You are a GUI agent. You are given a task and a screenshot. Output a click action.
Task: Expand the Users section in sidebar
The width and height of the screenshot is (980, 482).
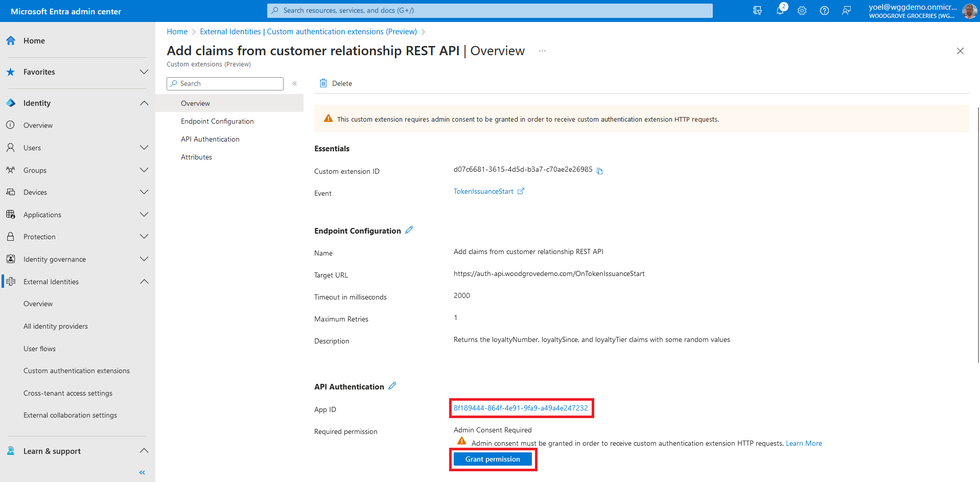point(144,148)
